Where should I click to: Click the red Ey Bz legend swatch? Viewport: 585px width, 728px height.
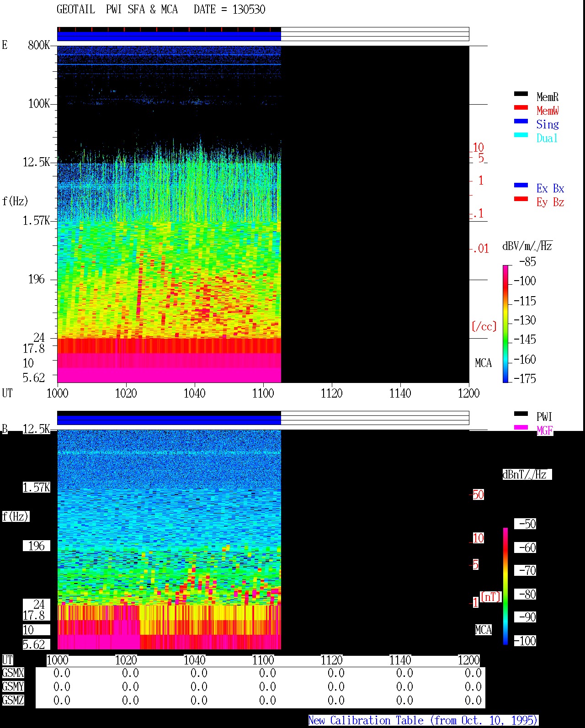521,199
